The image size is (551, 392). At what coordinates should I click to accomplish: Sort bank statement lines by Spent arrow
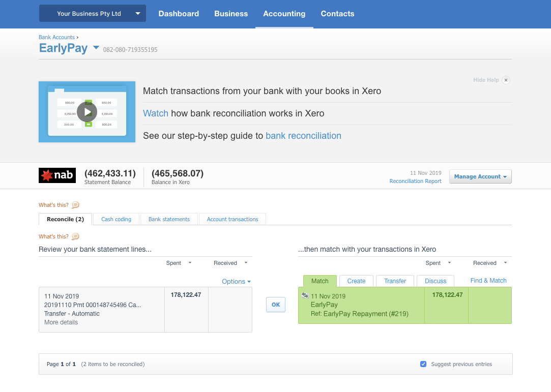pyautogui.click(x=190, y=263)
